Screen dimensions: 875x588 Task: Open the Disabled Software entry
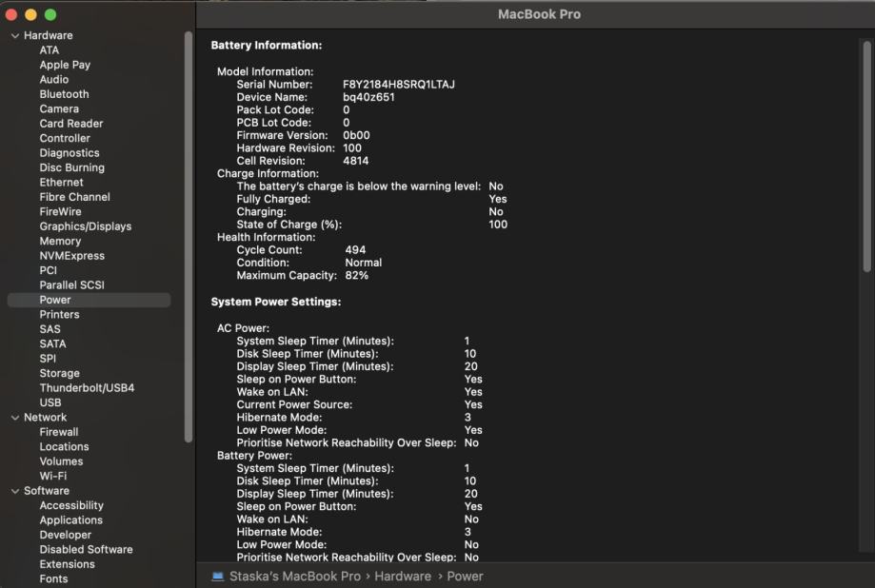point(86,550)
